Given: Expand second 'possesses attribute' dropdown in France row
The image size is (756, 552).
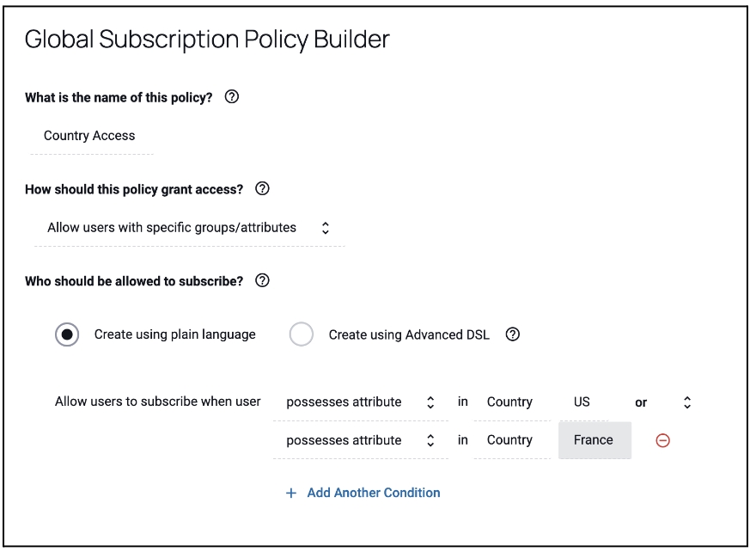Looking at the screenshot, I should (x=361, y=440).
